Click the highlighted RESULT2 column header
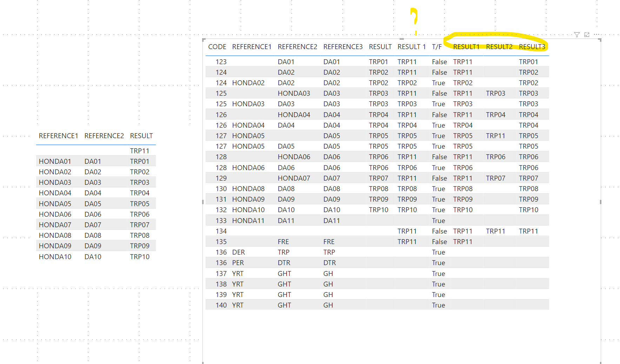 coord(499,47)
